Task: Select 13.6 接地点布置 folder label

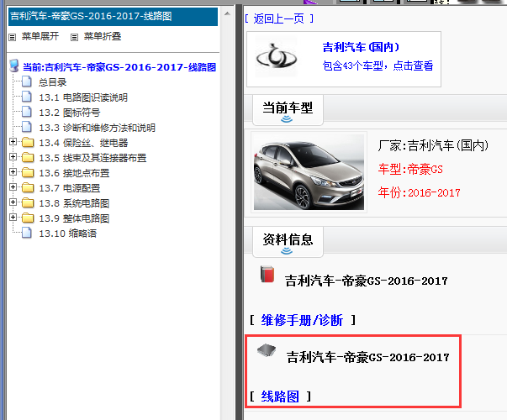Action: [74, 173]
